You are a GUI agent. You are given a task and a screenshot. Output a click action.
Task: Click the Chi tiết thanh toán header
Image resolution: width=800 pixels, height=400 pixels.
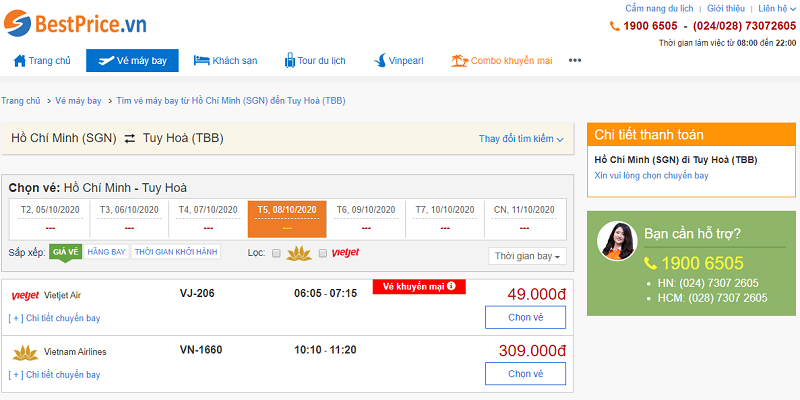691,135
